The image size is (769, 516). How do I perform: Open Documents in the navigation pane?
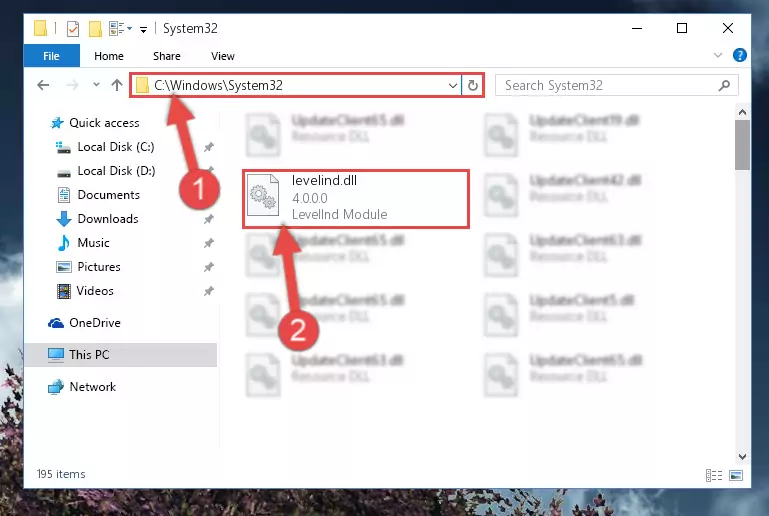pos(108,195)
